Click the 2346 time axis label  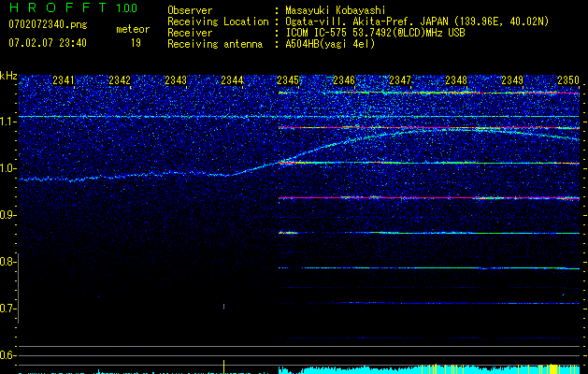[344, 79]
